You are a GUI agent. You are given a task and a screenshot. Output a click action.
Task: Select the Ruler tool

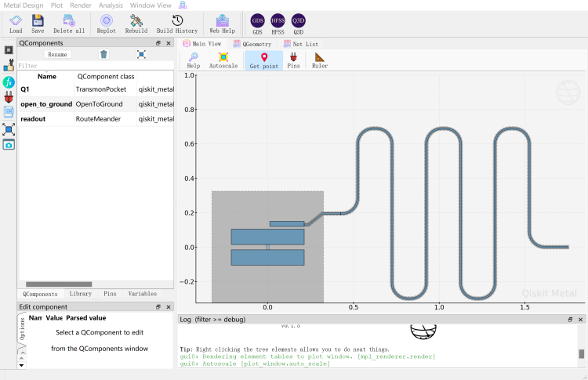coord(319,60)
